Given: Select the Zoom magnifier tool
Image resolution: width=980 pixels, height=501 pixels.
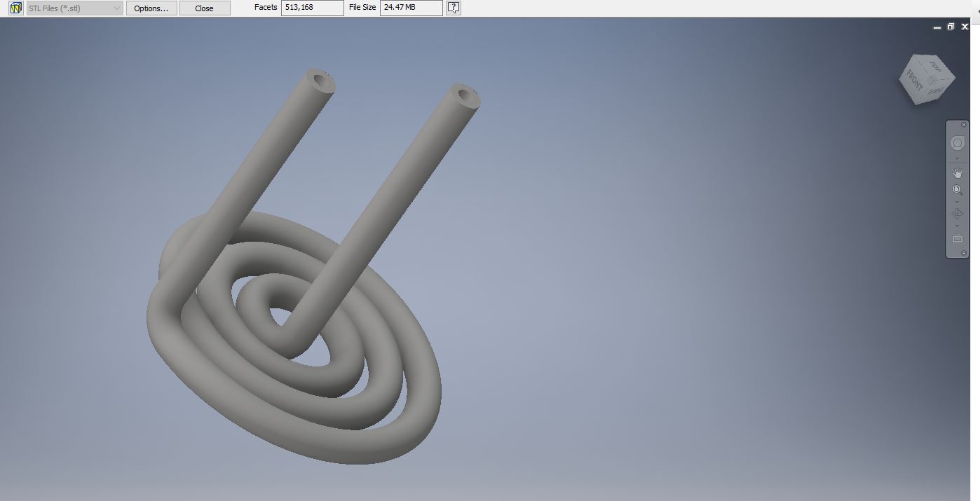Looking at the screenshot, I should [x=957, y=190].
